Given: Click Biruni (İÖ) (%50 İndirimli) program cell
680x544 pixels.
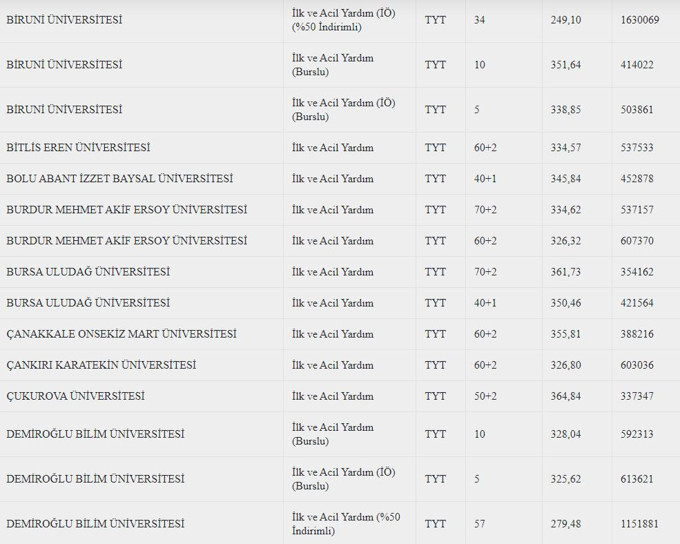Looking at the screenshot, I should pos(343,20).
